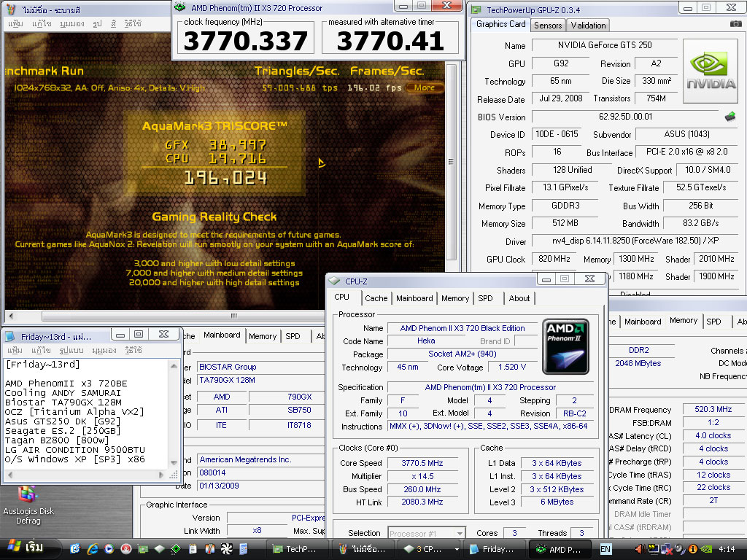Viewport: 747px width, 560px height.
Task: Open the แฟ้ม menu in Paint
Action: (16, 23)
